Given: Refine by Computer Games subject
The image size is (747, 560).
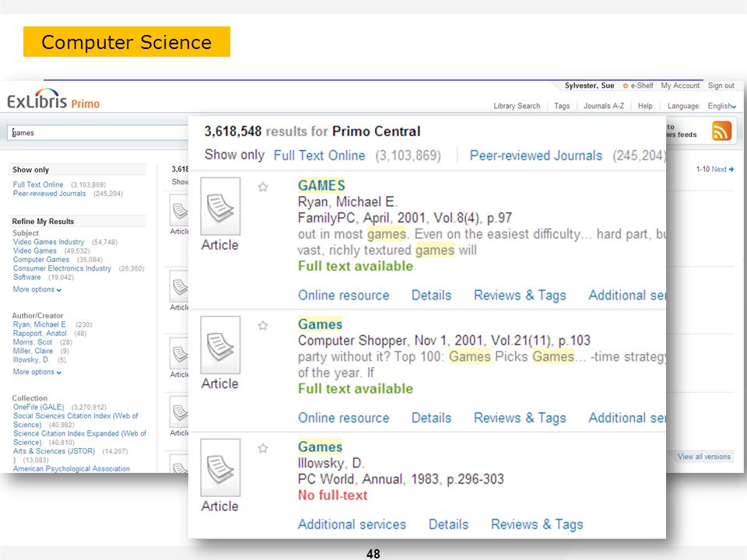Looking at the screenshot, I should point(41,260).
